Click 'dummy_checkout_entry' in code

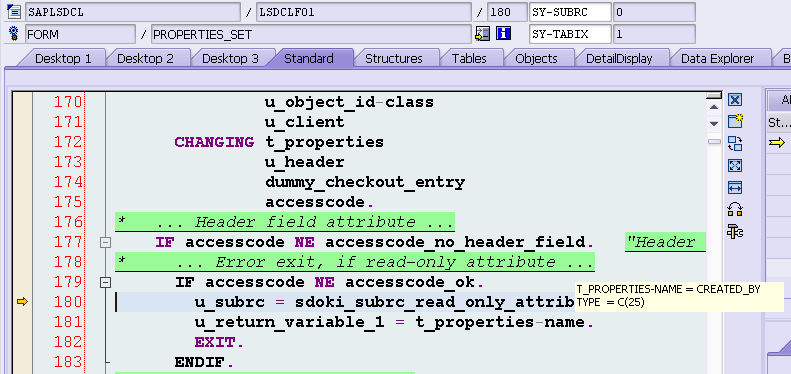click(365, 182)
